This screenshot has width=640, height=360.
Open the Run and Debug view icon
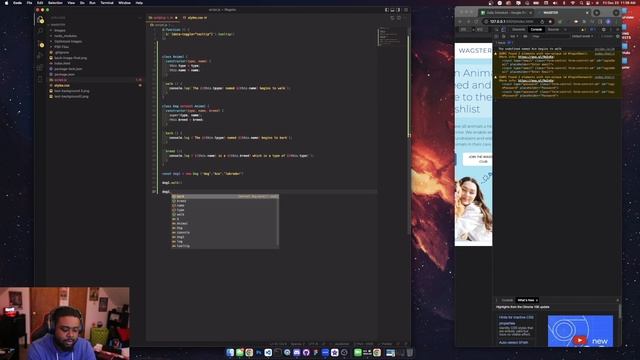click(x=40, y=56)
